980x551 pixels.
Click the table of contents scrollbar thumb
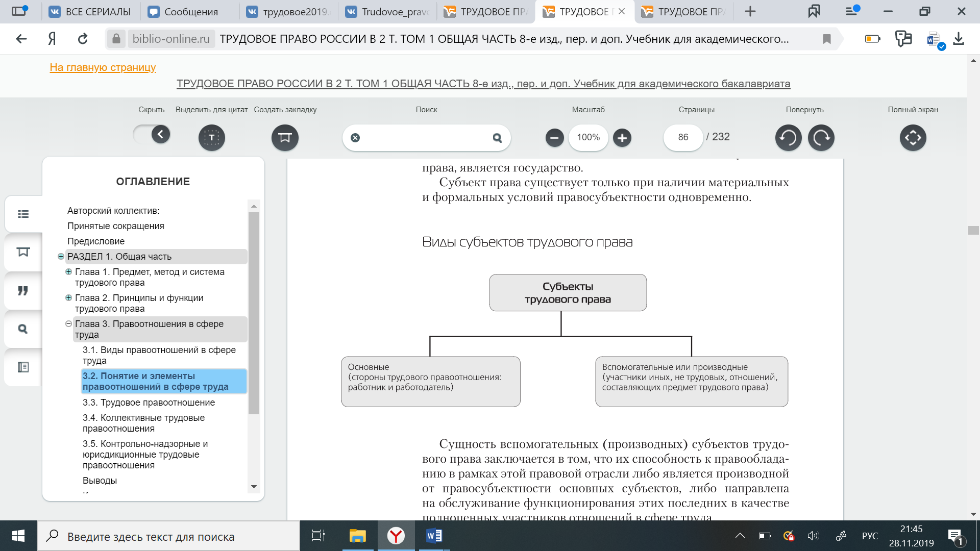[x=254, y=313]
